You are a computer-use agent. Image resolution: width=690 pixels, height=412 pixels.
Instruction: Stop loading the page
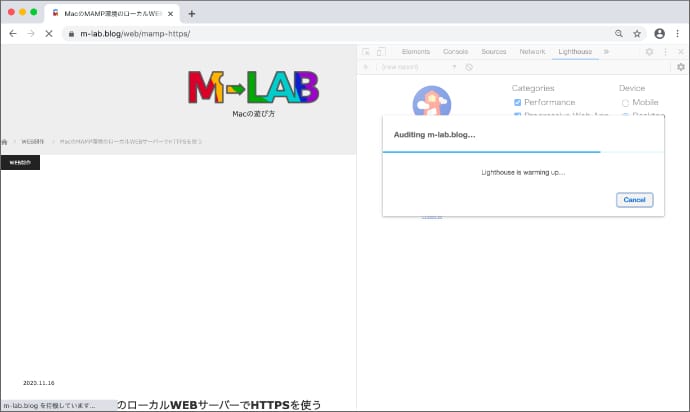tap(48, 33)
